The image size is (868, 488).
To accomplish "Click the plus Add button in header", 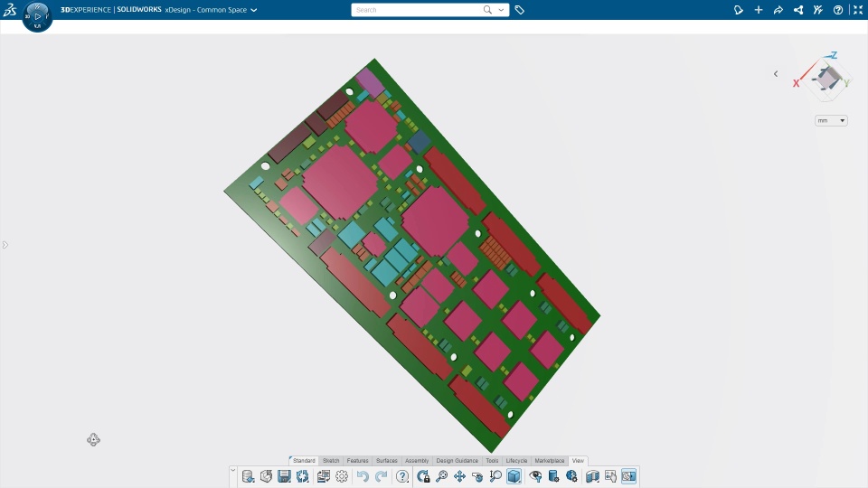I will click(x=759, y=10).
